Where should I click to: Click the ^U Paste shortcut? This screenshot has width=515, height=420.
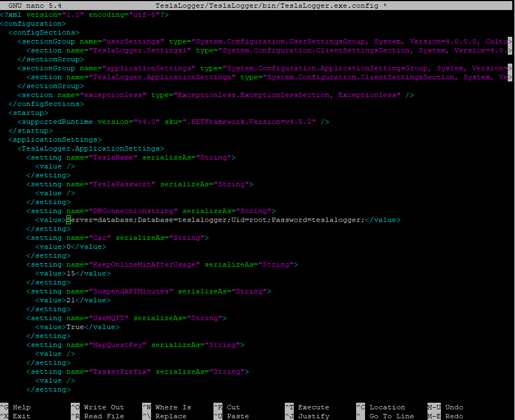231,416
